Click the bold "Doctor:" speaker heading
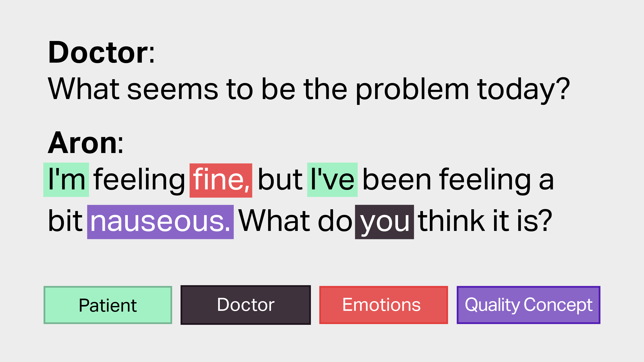 [x=101, y=52]
